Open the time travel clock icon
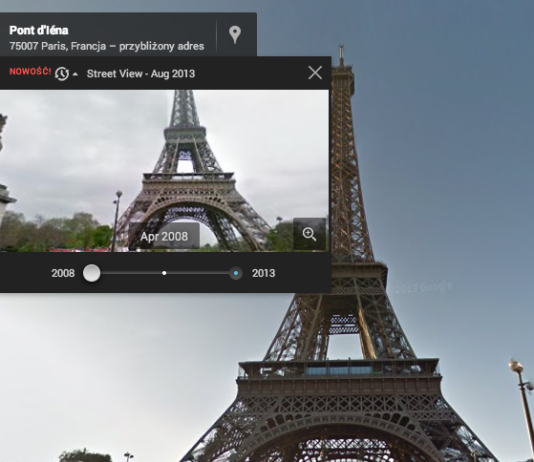The height and width of the screenshot is (462, 534). (x=62, y=74)
